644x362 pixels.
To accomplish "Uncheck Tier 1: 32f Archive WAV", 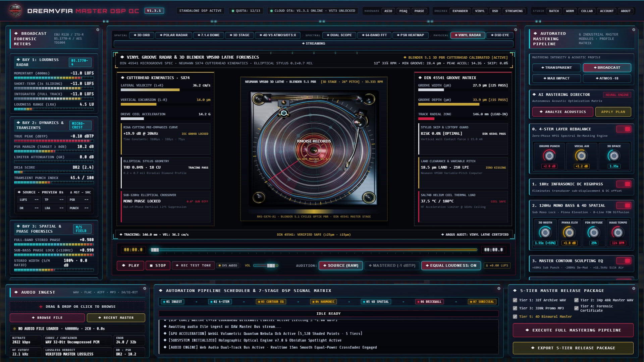I will pyautogui.click(x=515, y=300).
